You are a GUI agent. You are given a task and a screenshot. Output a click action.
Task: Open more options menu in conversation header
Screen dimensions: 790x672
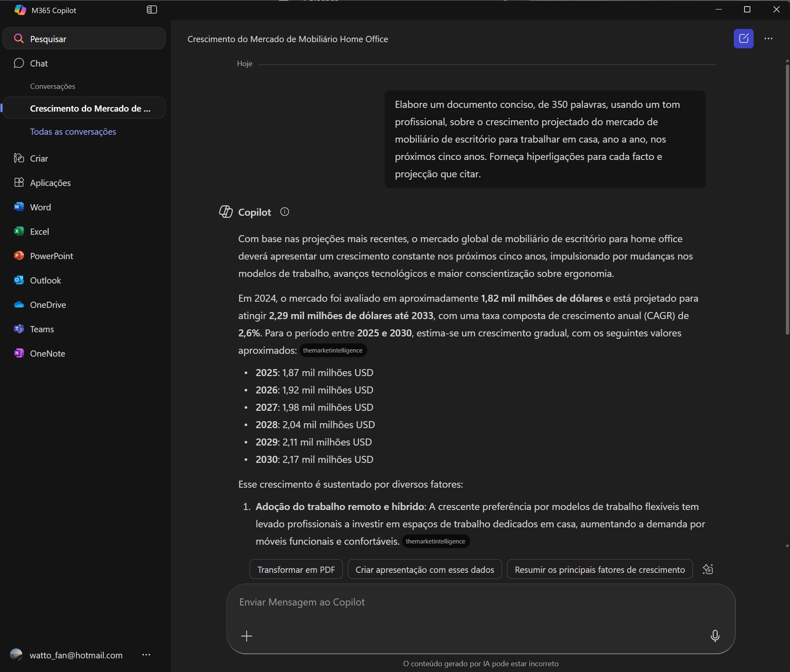click(x=769, y=39)
